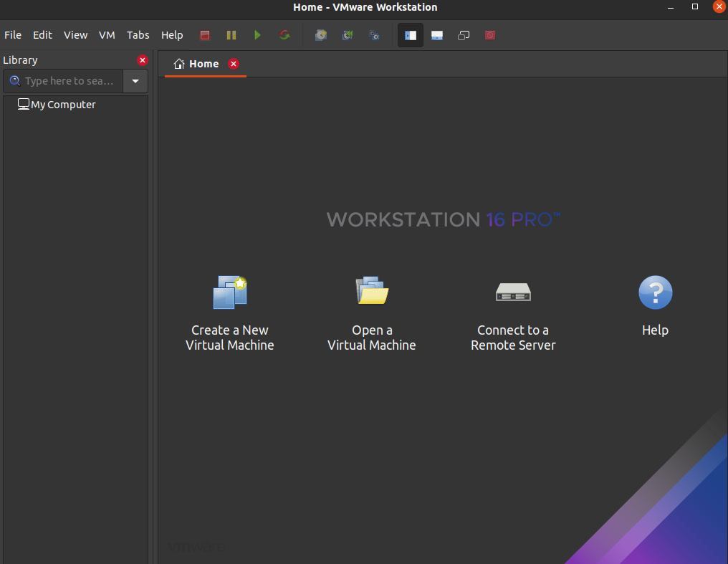
Task: Open the Edit menu
Action: click(x=42, y=35)
